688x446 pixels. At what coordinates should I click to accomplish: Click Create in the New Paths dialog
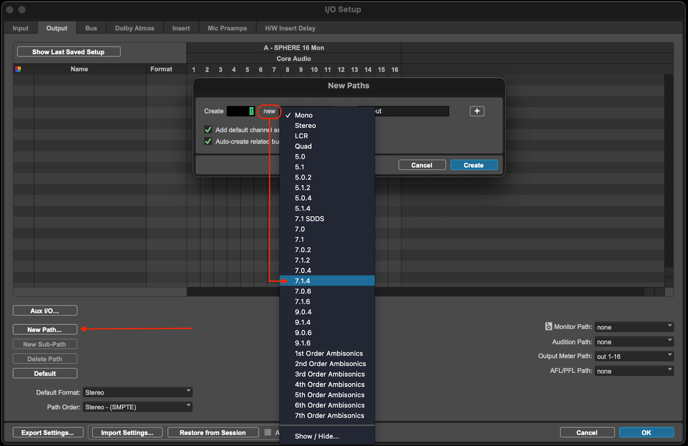click(473, 165)
